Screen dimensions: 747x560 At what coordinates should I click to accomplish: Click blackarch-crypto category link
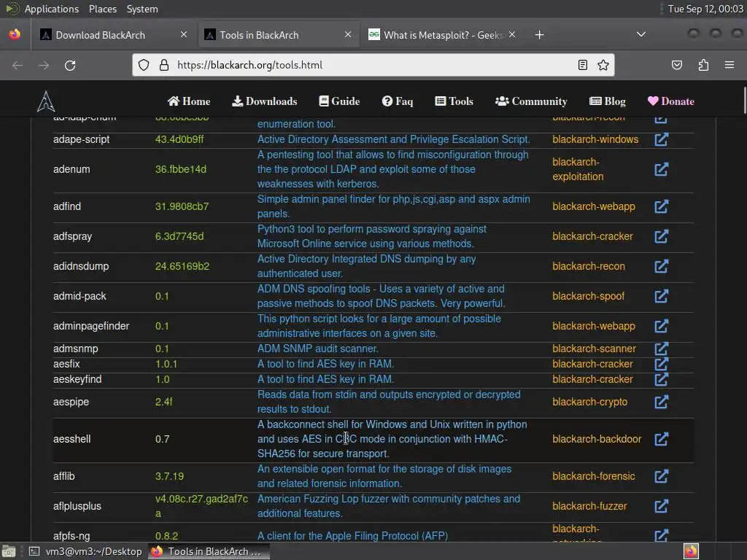(589, 402)
